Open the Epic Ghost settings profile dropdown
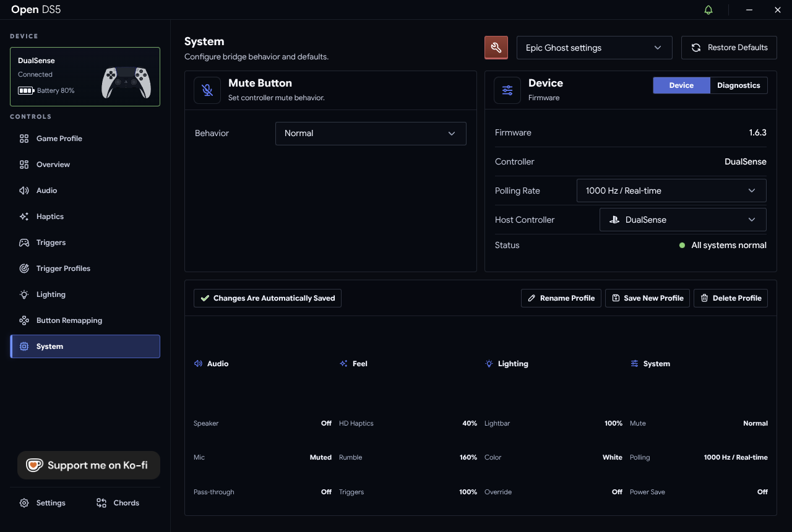Screen dimensions: 792x532 coord(594,48)
